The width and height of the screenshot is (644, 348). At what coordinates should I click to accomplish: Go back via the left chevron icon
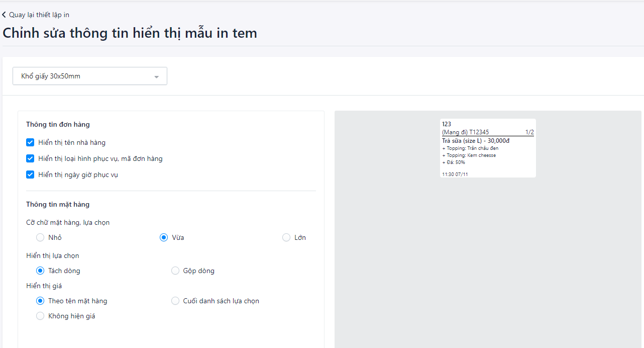(4, 15)
